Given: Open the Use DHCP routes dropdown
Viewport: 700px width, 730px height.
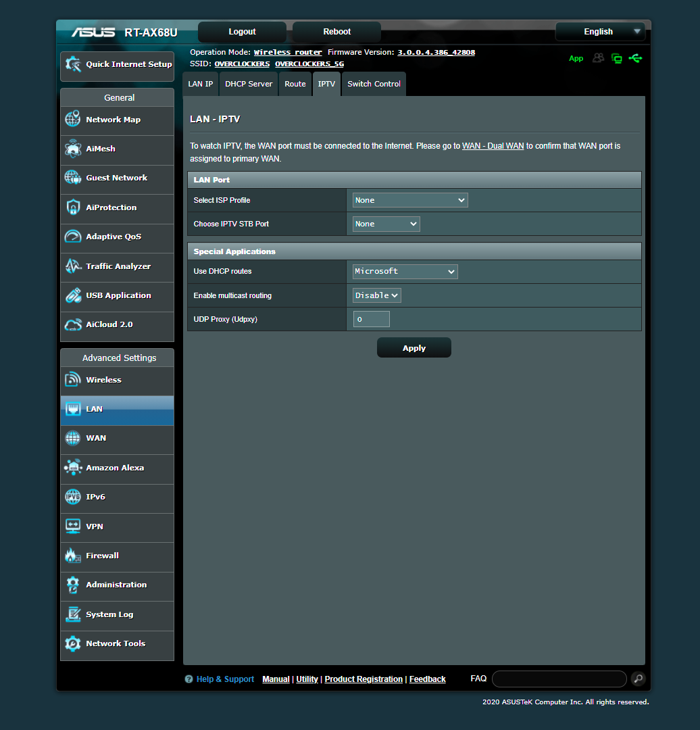Looking at the screenshot, I should coord(405,272).
